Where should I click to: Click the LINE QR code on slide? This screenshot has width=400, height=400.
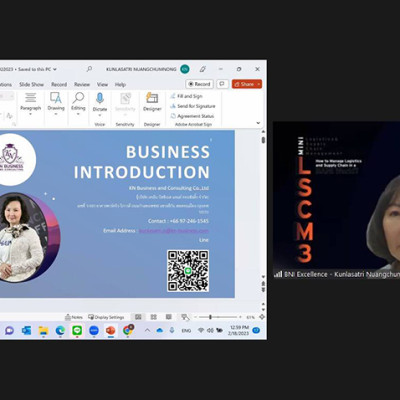pyautogui.click(x=188, y=271)
